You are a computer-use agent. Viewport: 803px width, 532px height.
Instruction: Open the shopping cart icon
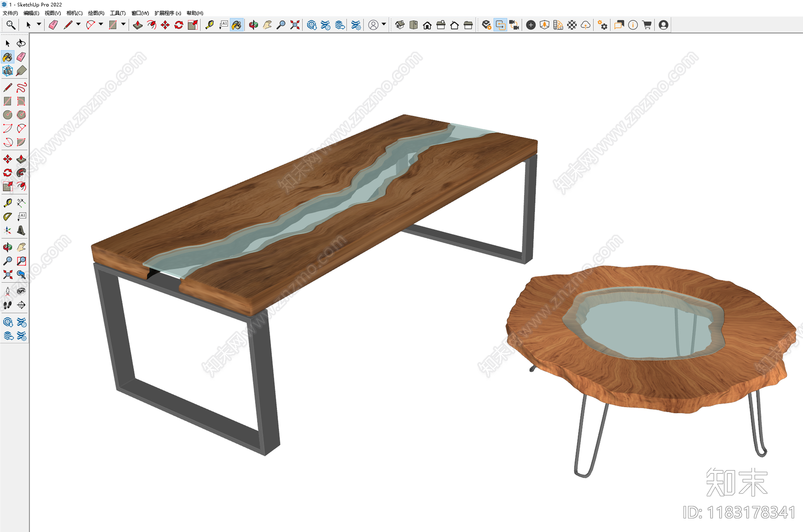click(x=647, y=25)
